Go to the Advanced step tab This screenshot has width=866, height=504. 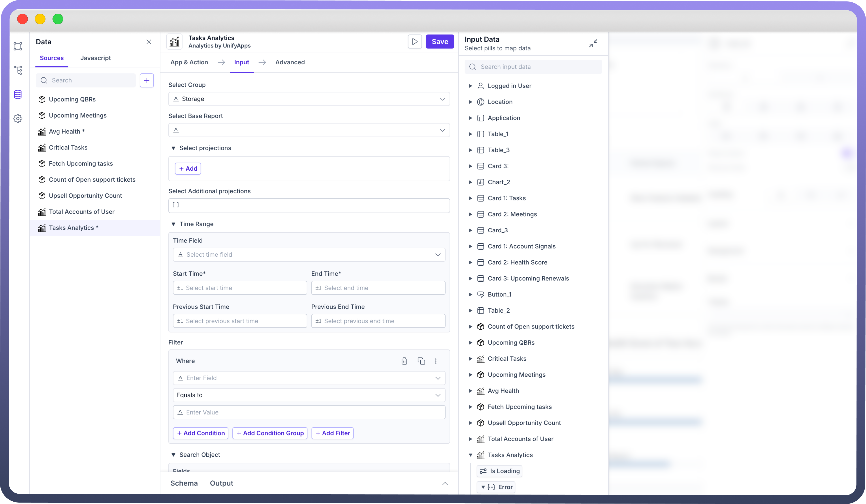point(290,62)
